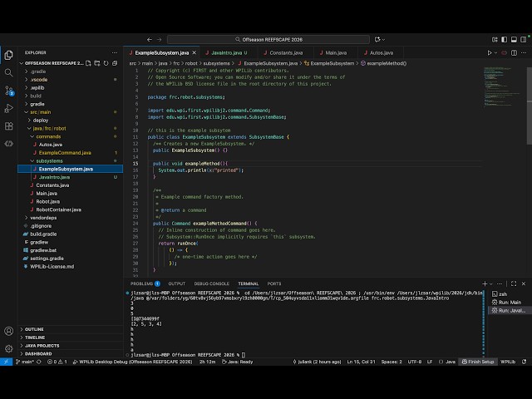532x399 pixels.
Task: Create a new file in explorer
Action: tap(88, 63)
